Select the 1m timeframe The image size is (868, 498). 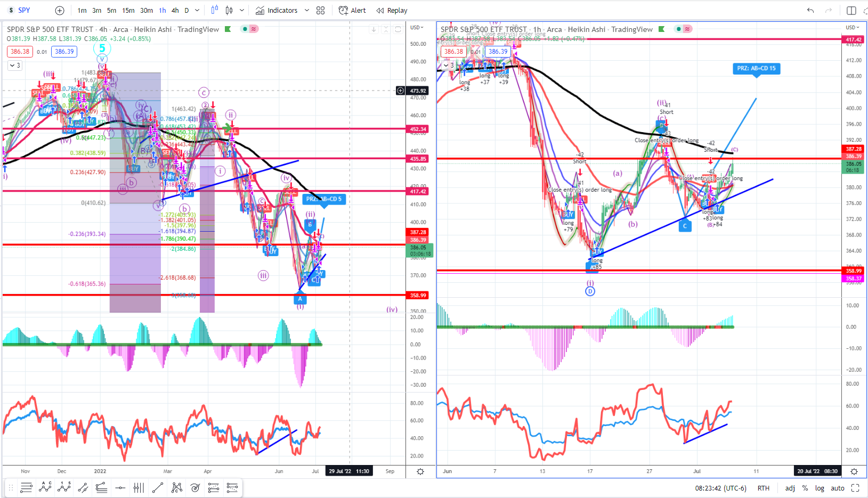coord(82,10)
